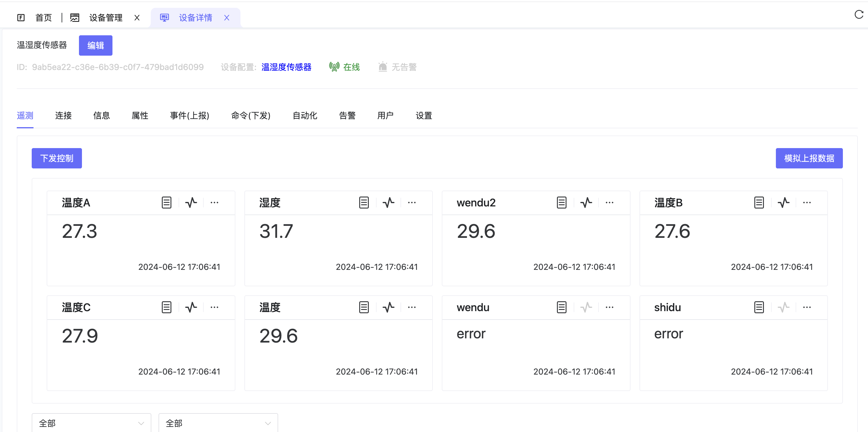Image resolution: width=868 pixels, height=432 pixels.
Task: Click the home tab collapse icon
Action: point(21,18)
